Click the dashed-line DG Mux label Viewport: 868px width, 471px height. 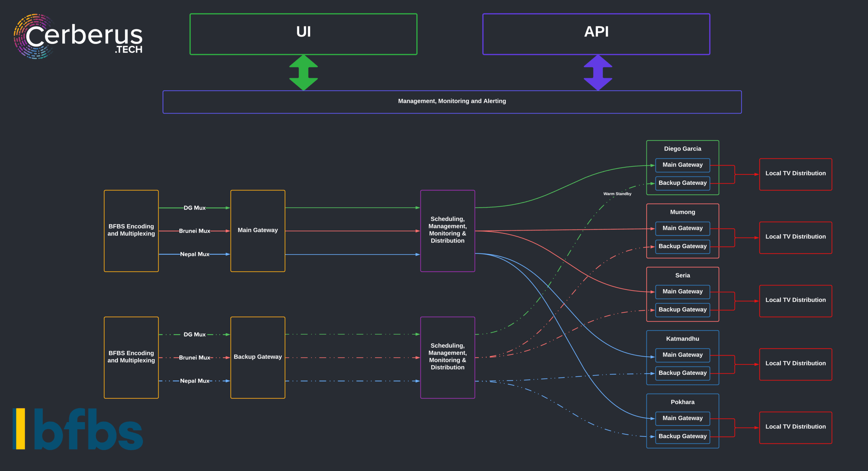pyautogui.click(x=195, y=334)
